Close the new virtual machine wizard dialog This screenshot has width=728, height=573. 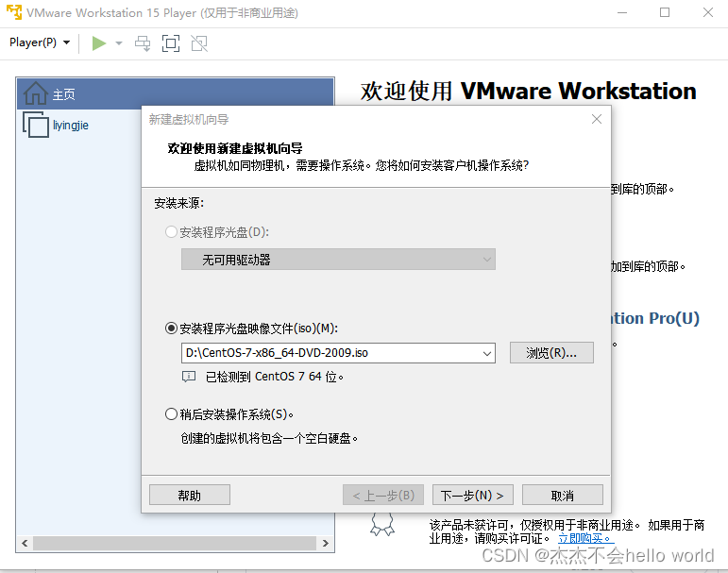(x=597, y=119)
